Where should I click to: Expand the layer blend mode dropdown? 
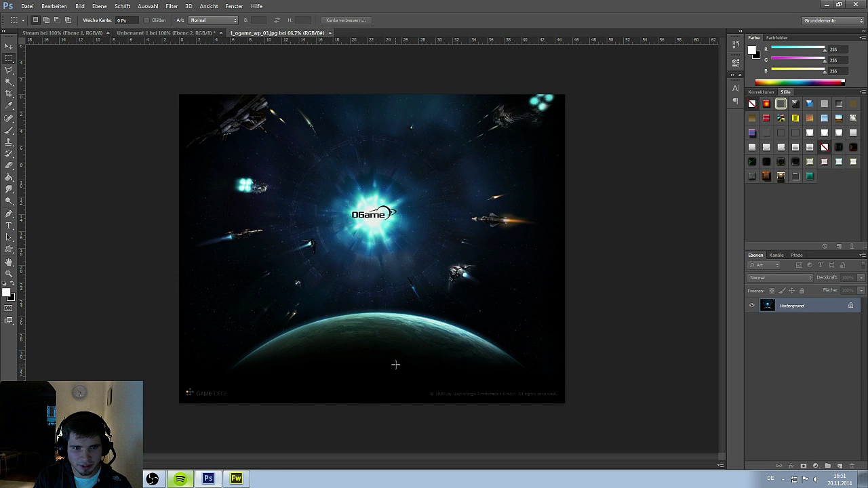[780, 278]
